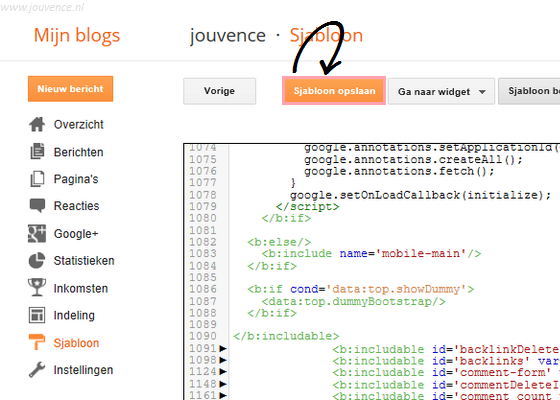Click the jouvence blog title
Image resolution: width=560 pixels, height=400 pixels.
coord(228,36)
